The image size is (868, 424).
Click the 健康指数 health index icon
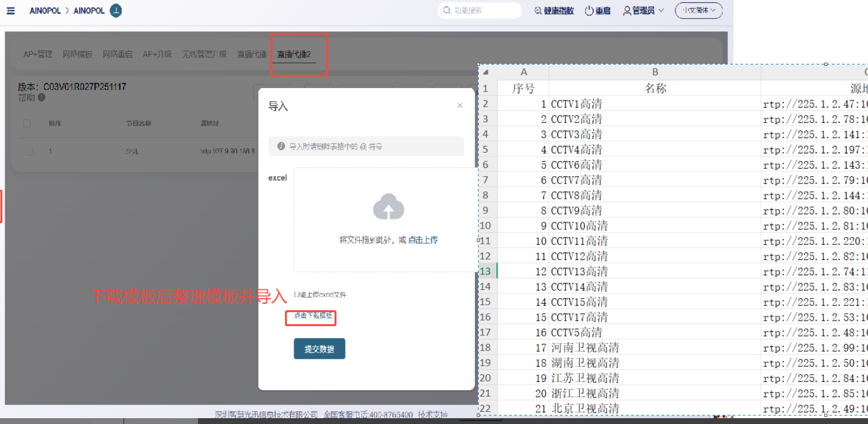coord(538,10)
